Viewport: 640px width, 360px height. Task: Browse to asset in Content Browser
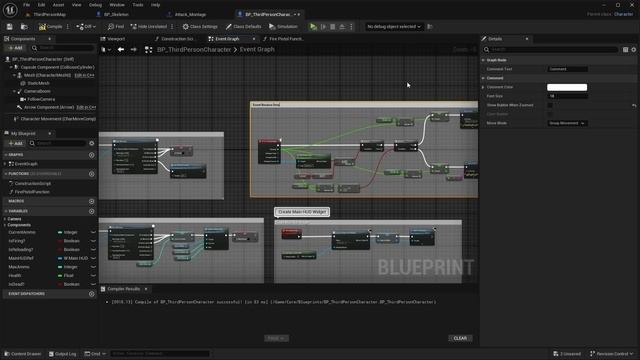(24, 27)
